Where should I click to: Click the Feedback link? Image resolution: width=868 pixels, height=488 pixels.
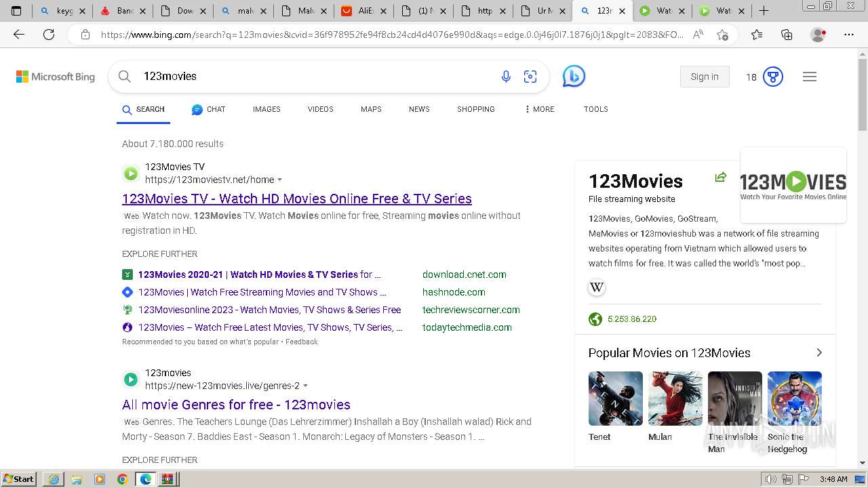pyautogui.click(x=302, y=342)
